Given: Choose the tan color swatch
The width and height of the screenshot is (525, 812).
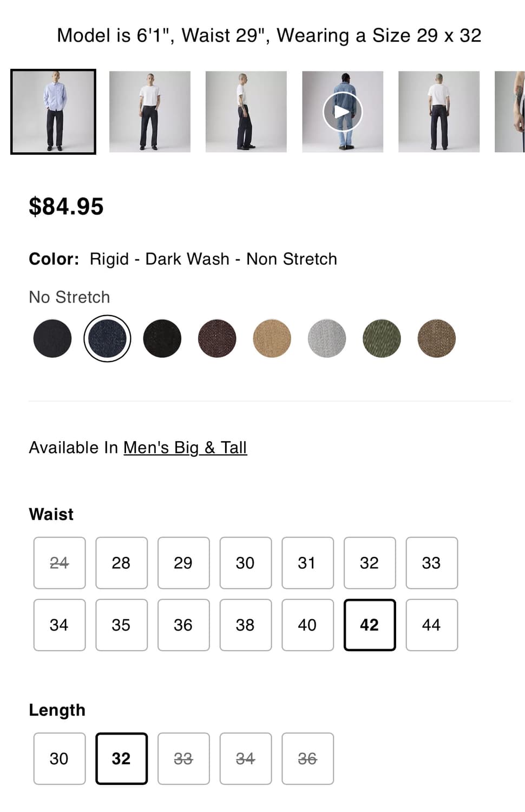Looking at the screenshot, I should (272, 338).
